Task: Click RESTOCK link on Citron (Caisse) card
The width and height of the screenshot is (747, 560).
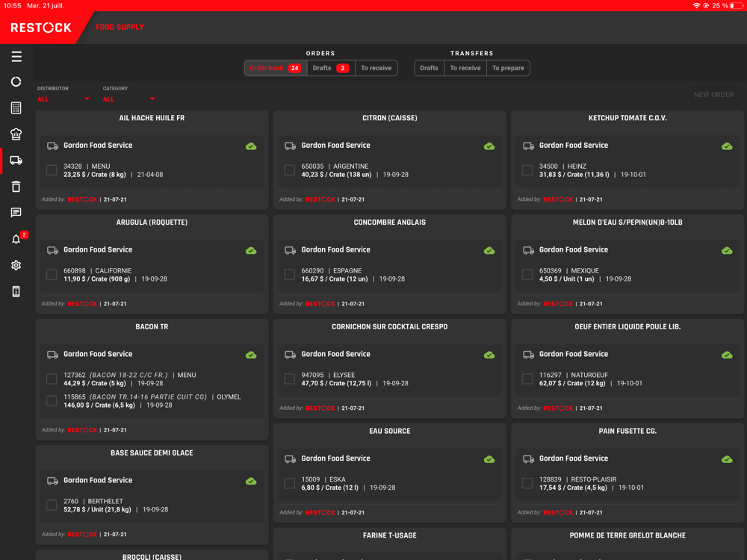Action: coord(320,199)
